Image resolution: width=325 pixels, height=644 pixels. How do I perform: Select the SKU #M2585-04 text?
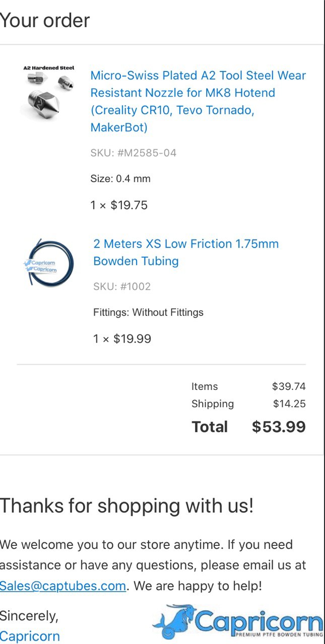[x=134, y=153]
